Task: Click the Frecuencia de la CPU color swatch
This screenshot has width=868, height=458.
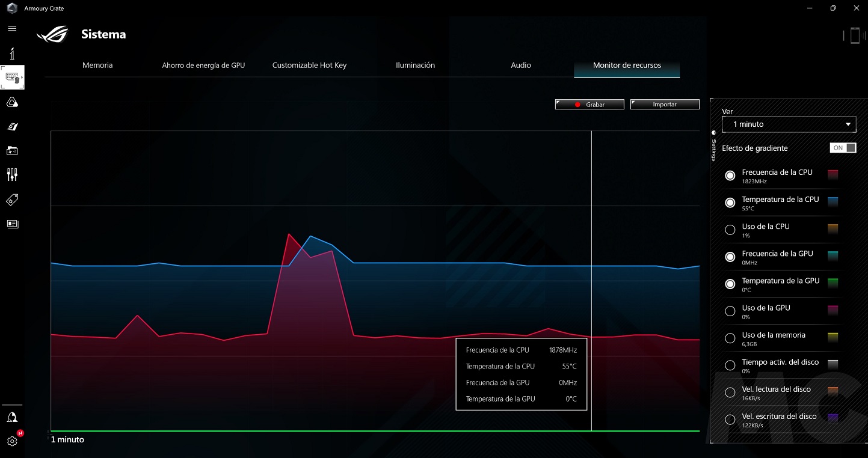Action: point(833,175)
